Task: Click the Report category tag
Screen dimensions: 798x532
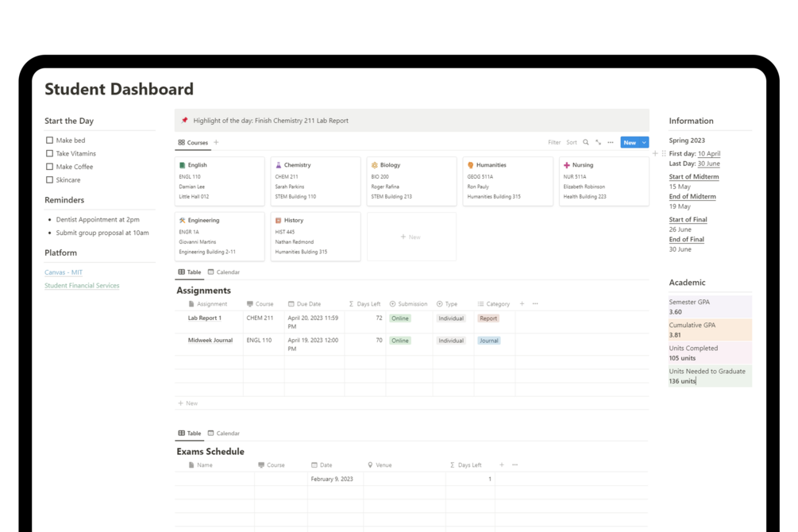Action: [488, 318]
